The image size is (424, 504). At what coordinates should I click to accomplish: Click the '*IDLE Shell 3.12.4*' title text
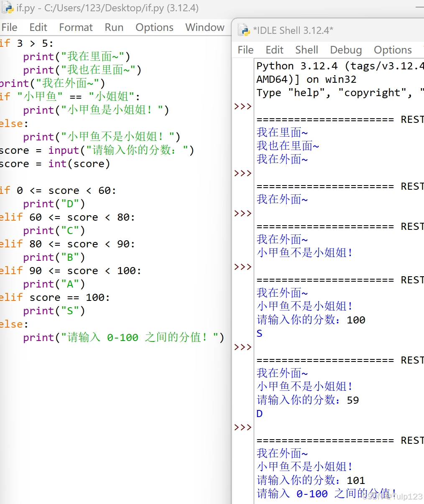(293, 30)
